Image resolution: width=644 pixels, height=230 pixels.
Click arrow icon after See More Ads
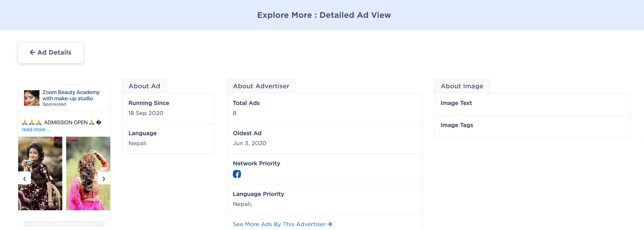pos(330,224)
